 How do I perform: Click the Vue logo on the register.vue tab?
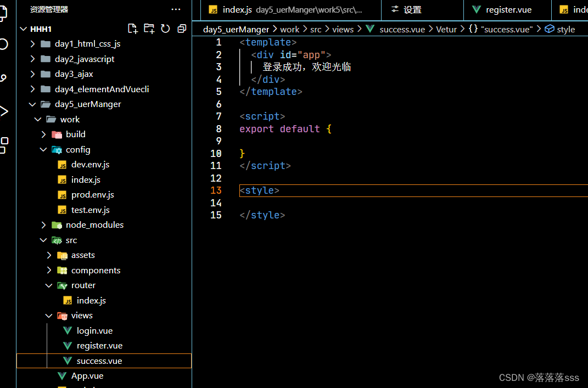[x=476, y=9]
